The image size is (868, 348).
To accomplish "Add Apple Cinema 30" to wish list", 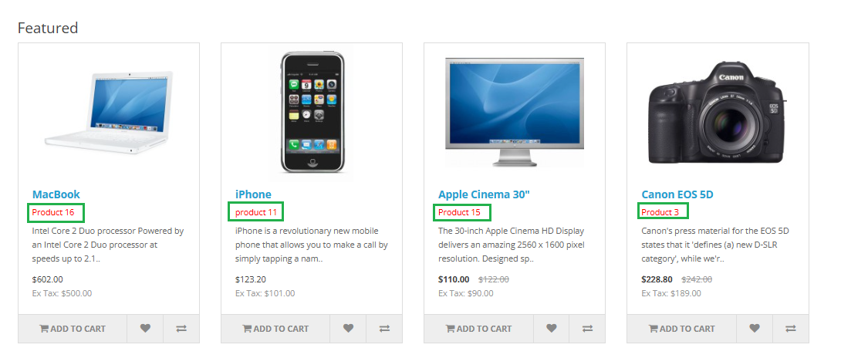I will (552, 329).
